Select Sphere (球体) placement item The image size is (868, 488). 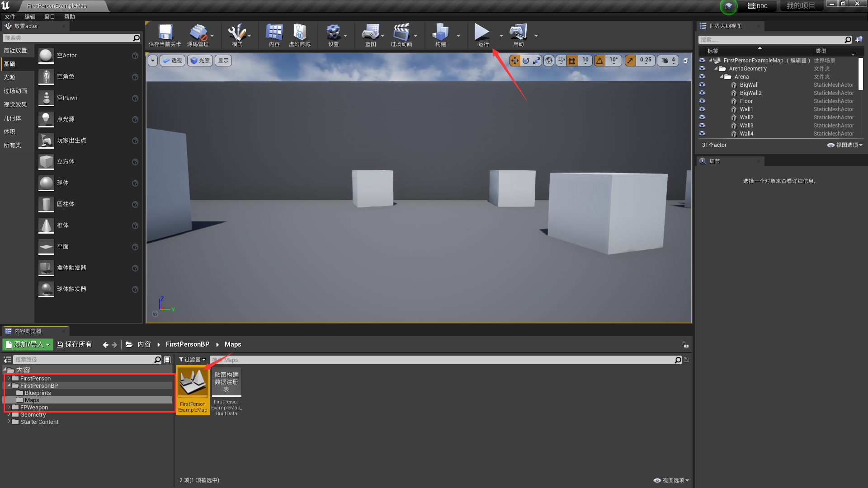coord(89,183)
